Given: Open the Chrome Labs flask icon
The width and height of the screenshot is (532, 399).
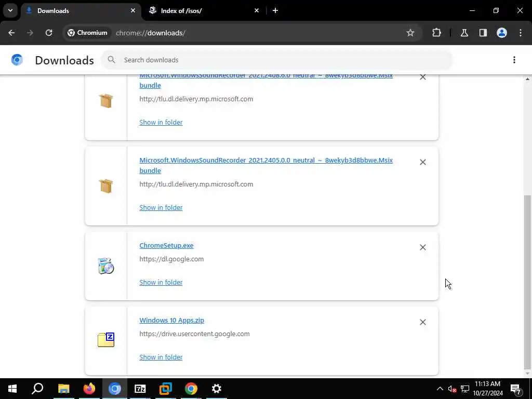Looking at the screenshot, I should [464, 33].
